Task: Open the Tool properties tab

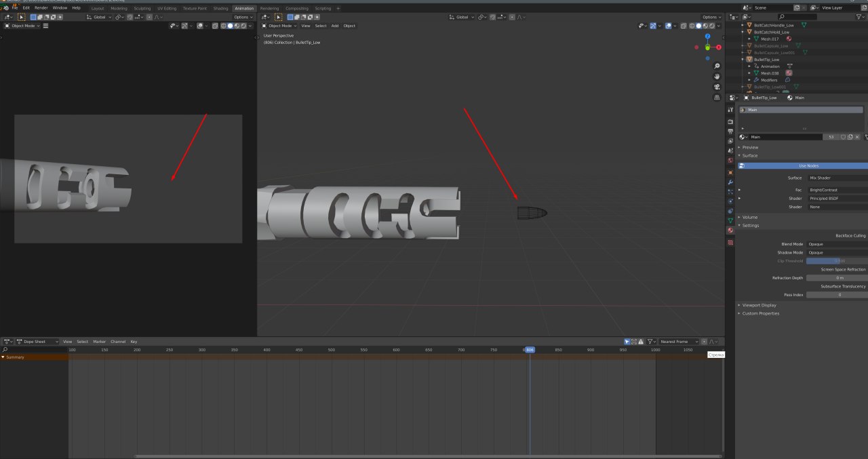Action: (730, 110)
